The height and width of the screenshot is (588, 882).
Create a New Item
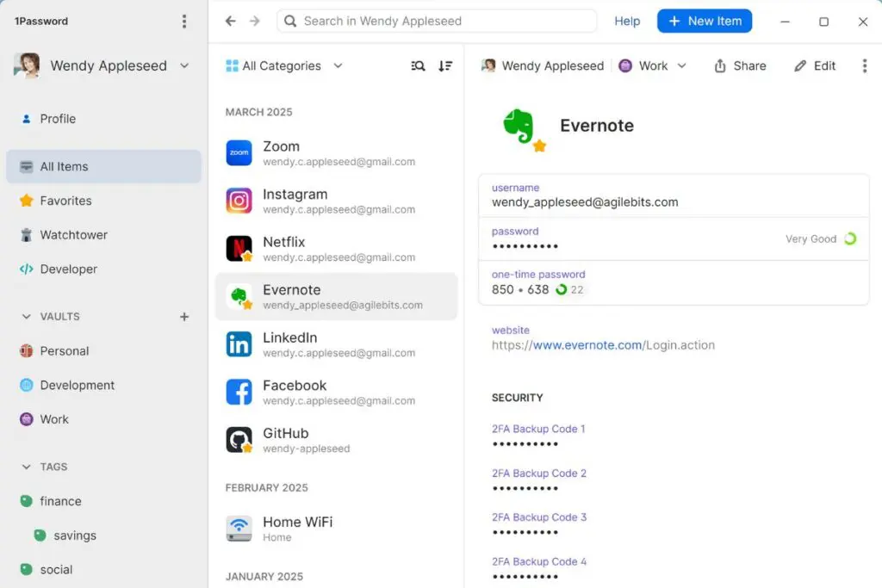click(705, 21)
